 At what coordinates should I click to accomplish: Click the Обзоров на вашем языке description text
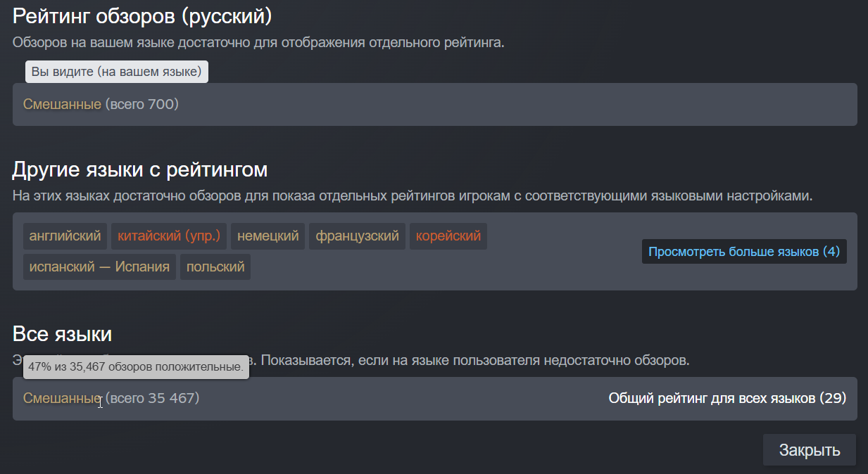point(258,42)
